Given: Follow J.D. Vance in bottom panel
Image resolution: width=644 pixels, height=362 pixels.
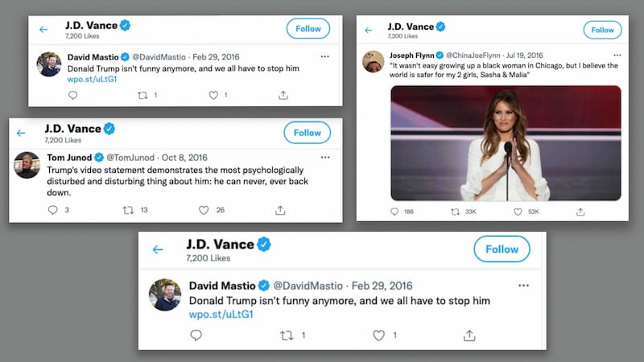Looking at the screenshot, I should [502, 249].
